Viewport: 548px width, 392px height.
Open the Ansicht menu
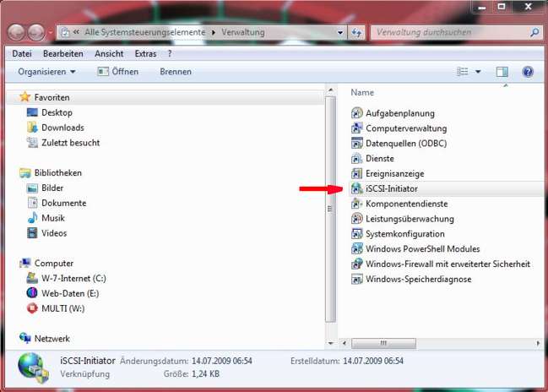(x=109, y=53)
